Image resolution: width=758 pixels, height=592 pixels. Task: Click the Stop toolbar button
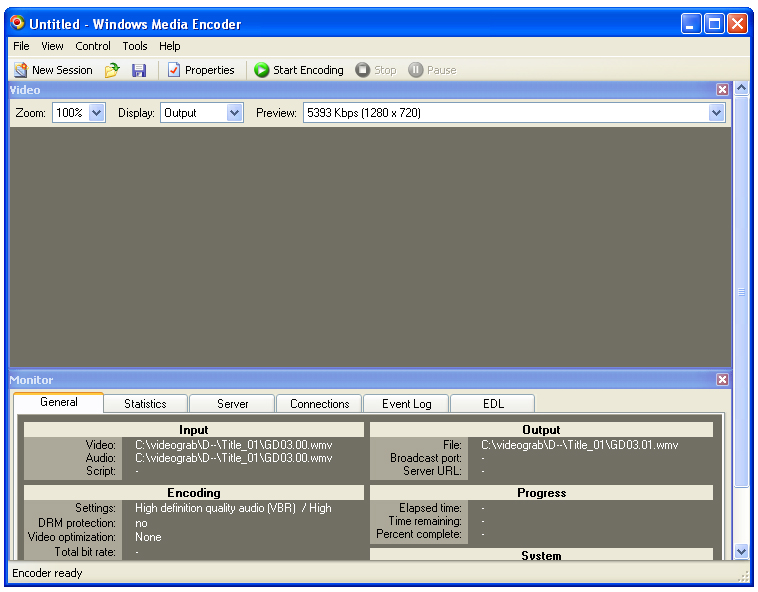coord(376,70)
